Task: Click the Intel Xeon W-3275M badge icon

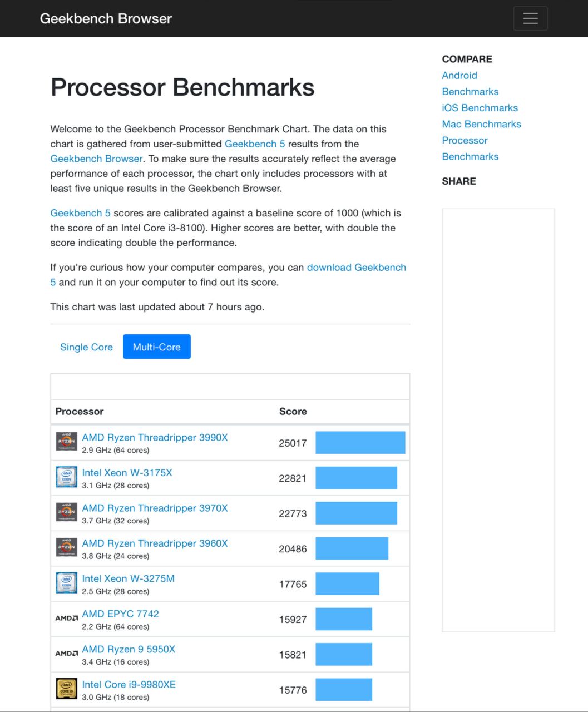Action: click(x=66, y=583)
